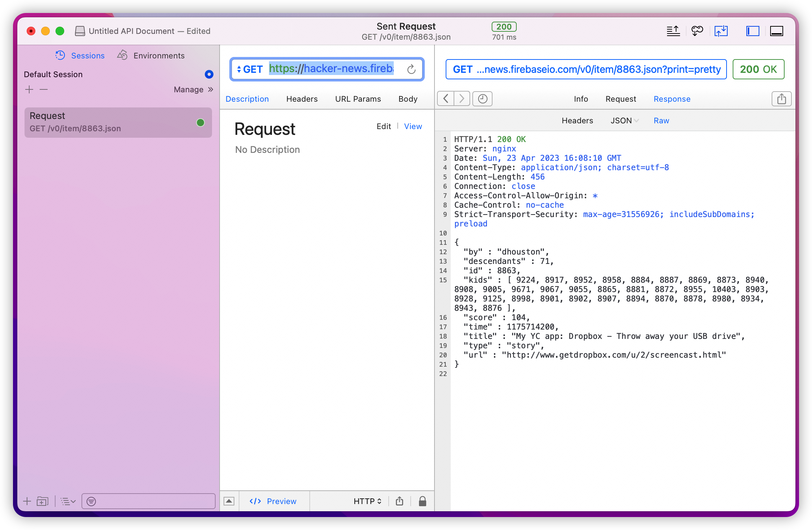Viewport: 812px width, 530px height.
Task: Click the share icon in response toolbar
Action: point(781,99)
